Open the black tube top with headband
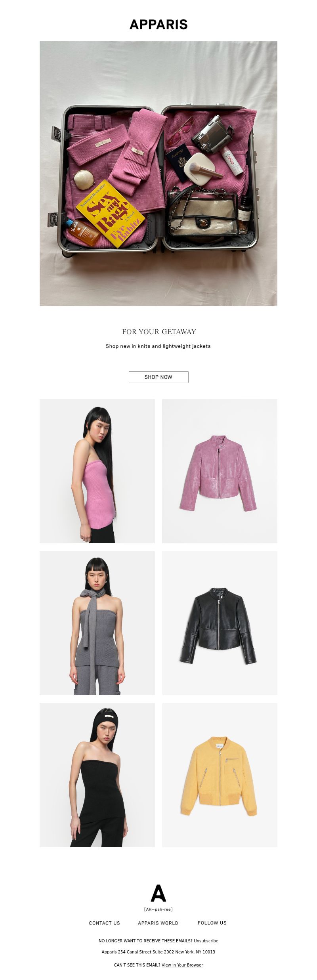This screenshot has height=980, width=317. tap(97, 775)
